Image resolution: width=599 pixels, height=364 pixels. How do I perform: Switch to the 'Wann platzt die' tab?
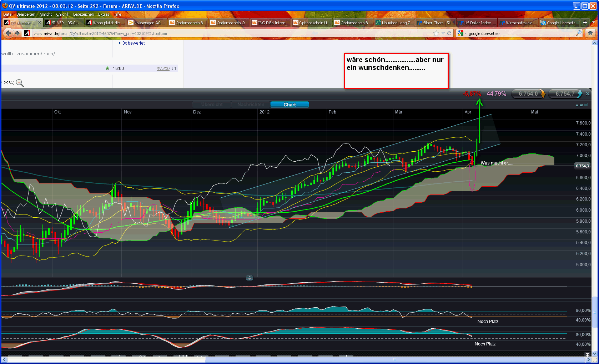click(106, 22)
